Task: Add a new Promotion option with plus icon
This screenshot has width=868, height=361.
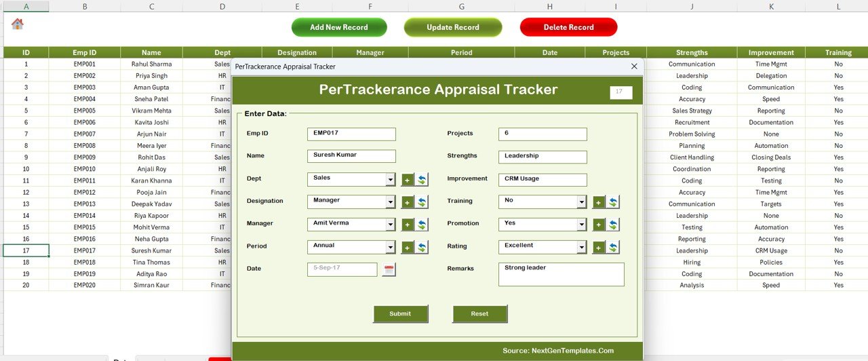Action: [599, 225]
